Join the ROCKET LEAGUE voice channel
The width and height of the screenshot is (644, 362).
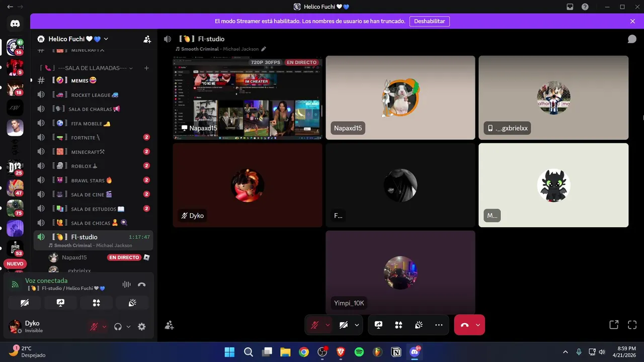pos(93,95)
